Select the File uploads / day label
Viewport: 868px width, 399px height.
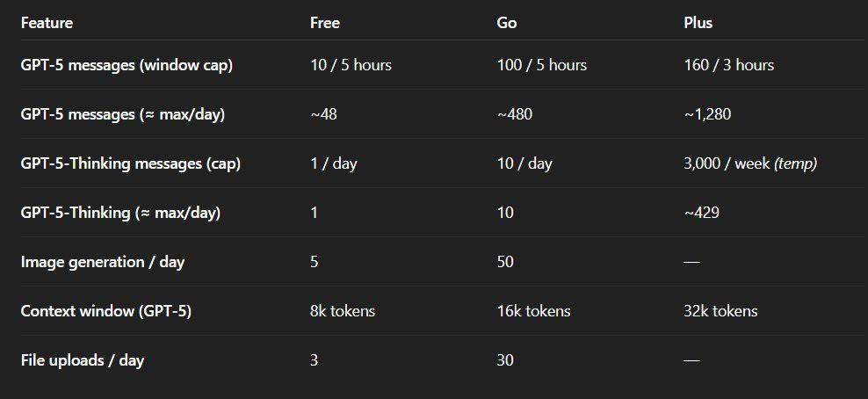82,360
